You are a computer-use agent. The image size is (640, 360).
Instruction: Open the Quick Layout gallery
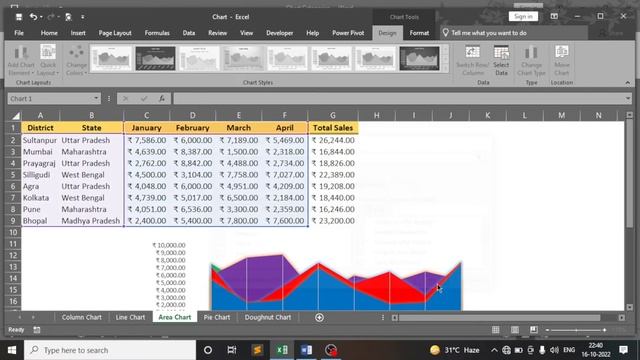[48, 60]
